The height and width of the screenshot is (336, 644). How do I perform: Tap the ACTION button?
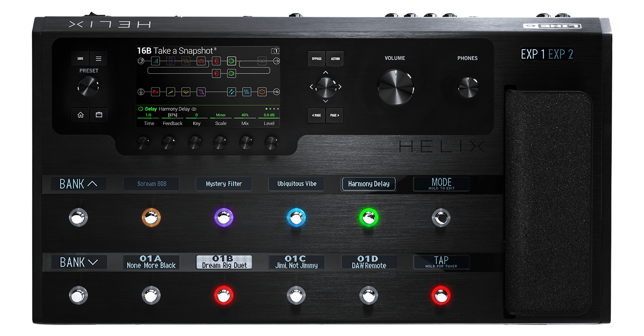tap(335, 58)
